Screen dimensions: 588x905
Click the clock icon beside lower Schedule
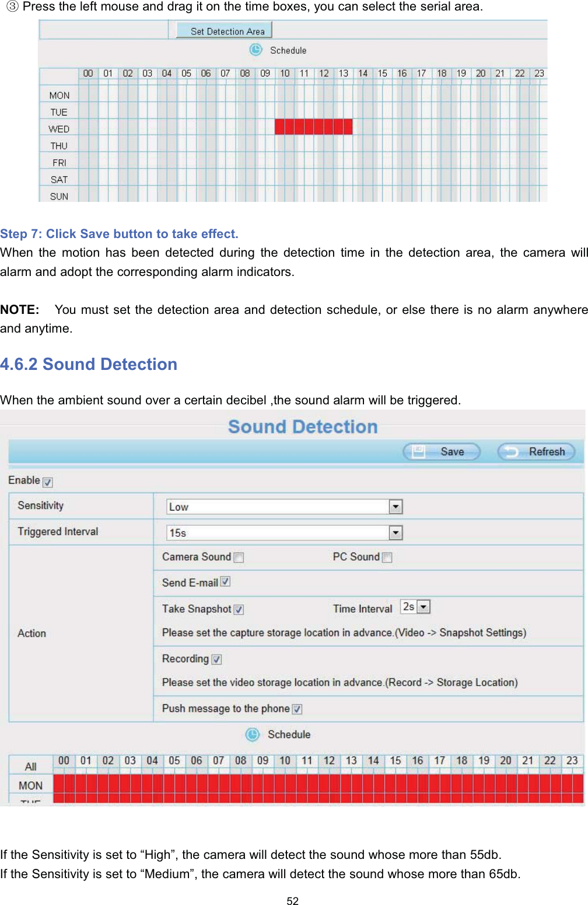pos(252,735)
